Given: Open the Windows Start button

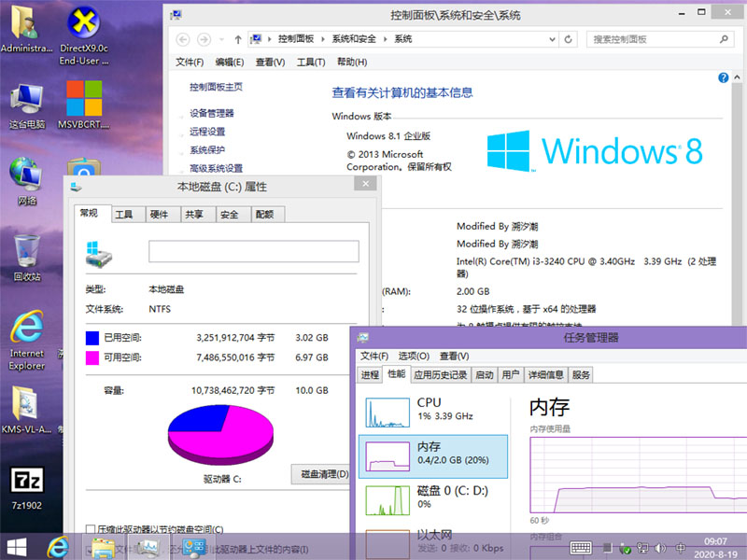Looking at the screenshot, I should 17,548.
